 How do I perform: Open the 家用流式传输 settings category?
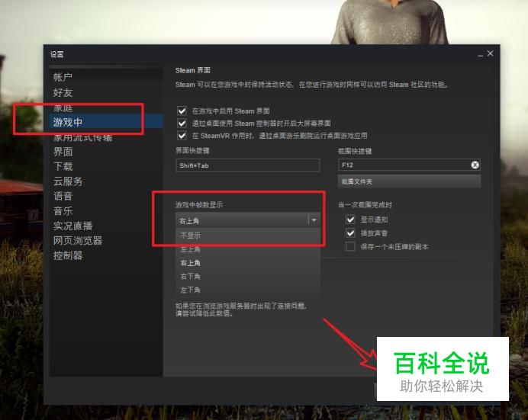(82, 137)
